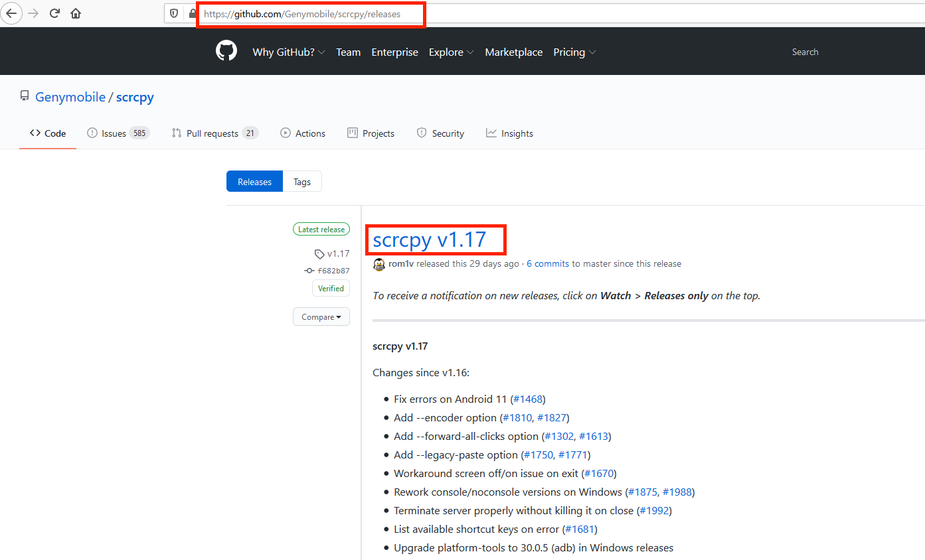Expand the Pricing dropdown menu
This screenshot has width=925, height=560.
click(x=575, y=52)
